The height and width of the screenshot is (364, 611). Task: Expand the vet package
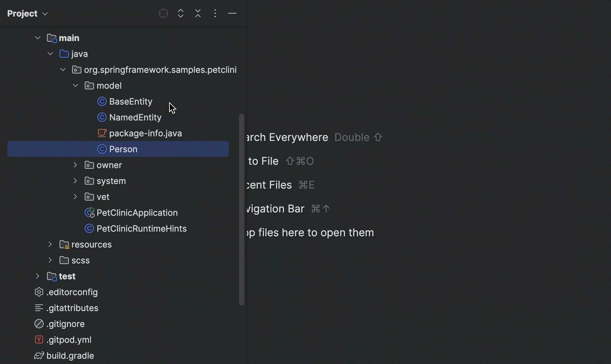[x=75, y=197]
